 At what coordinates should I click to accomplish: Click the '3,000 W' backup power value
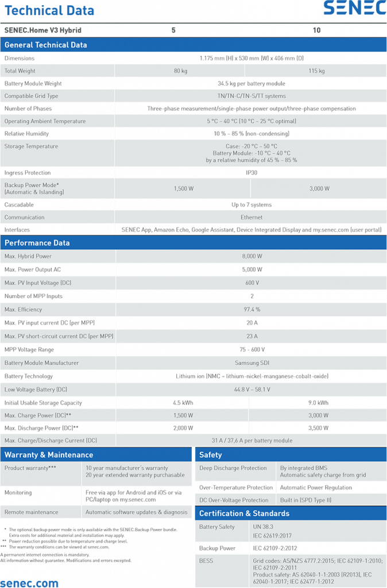tap(319, 188)
